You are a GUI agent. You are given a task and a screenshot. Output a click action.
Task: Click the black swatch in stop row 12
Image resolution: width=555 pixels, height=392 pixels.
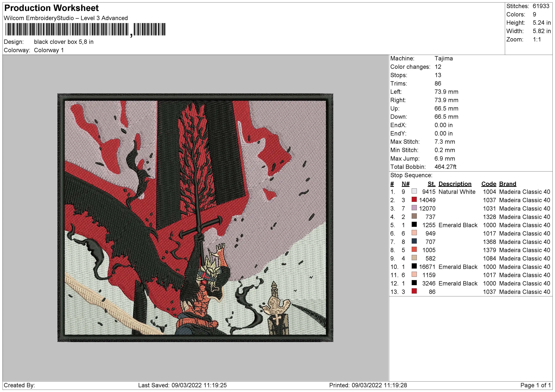pyautogui.click(x=414, y=283)
